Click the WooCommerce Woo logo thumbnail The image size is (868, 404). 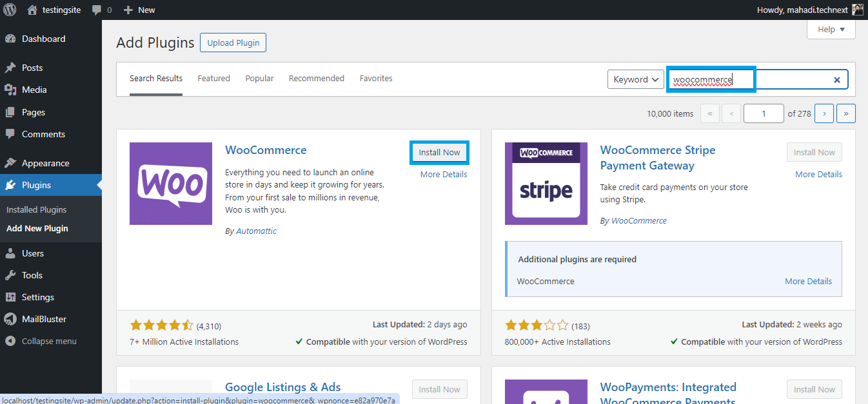171,184
